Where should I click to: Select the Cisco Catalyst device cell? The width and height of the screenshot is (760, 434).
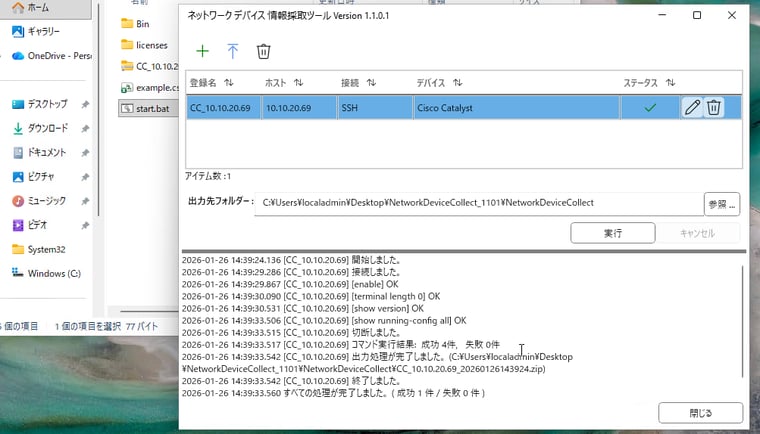tap(517, 108)
